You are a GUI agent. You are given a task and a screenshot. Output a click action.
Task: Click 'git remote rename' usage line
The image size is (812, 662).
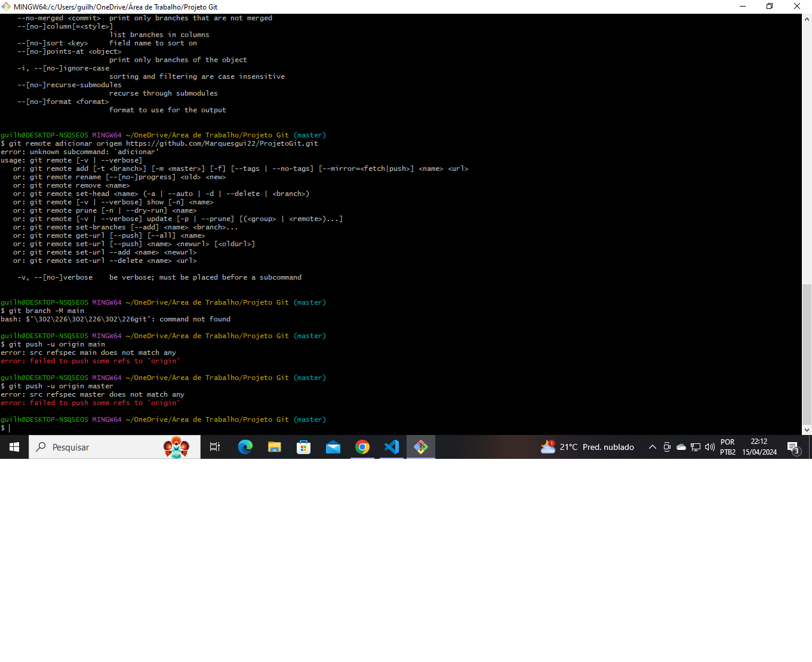[x=119, y=177]
